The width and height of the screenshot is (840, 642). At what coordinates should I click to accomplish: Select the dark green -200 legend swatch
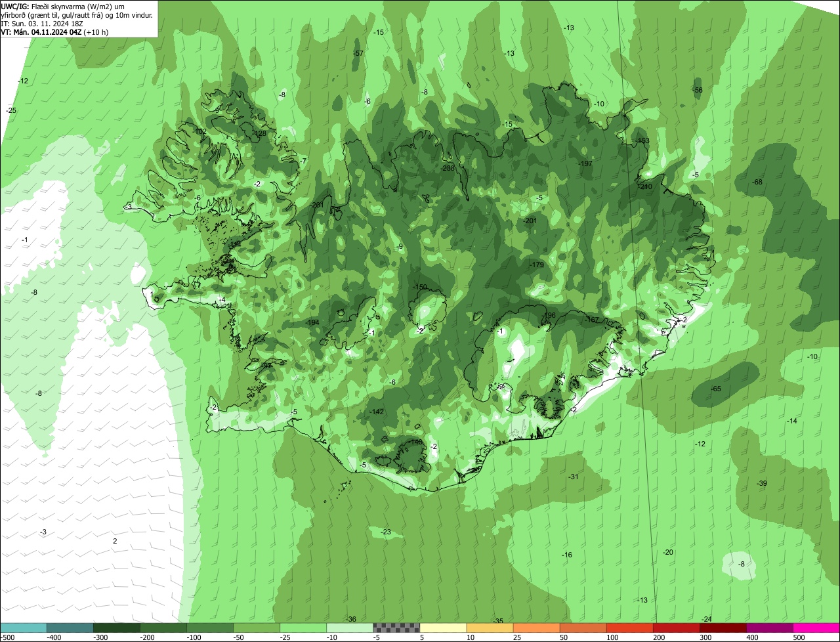163,628
